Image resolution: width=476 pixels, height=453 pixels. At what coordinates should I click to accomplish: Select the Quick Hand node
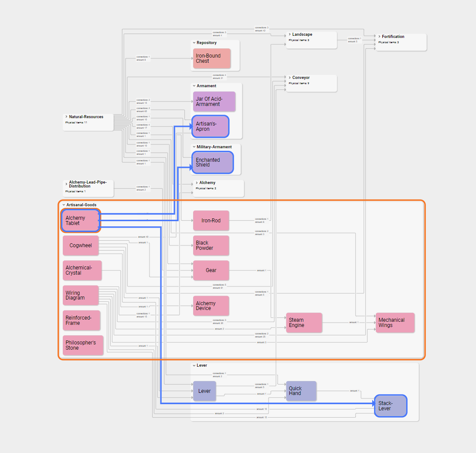301,391
